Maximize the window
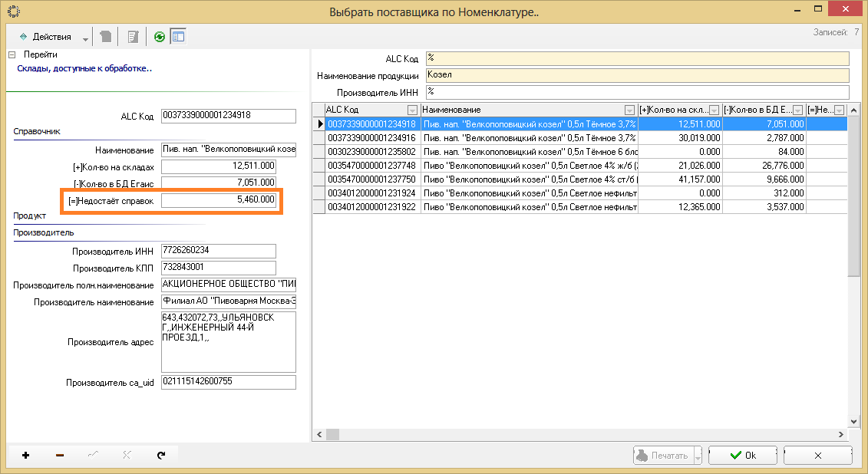This screenshot has width=868, height=474. pos(818,9)
